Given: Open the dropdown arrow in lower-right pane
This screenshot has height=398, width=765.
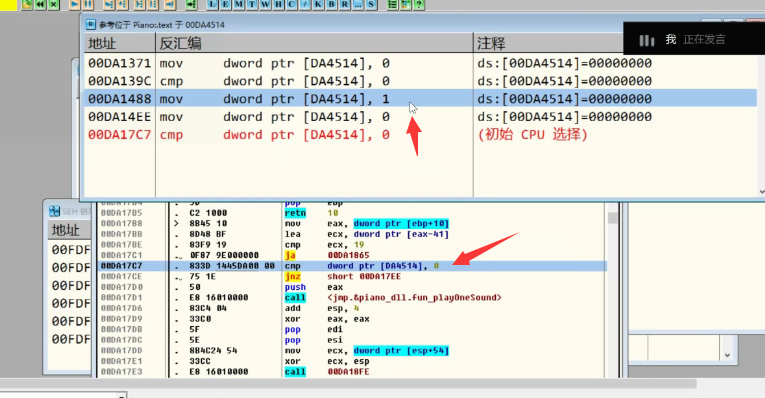Looking at the screenshot, I should [x=727, y=355].
